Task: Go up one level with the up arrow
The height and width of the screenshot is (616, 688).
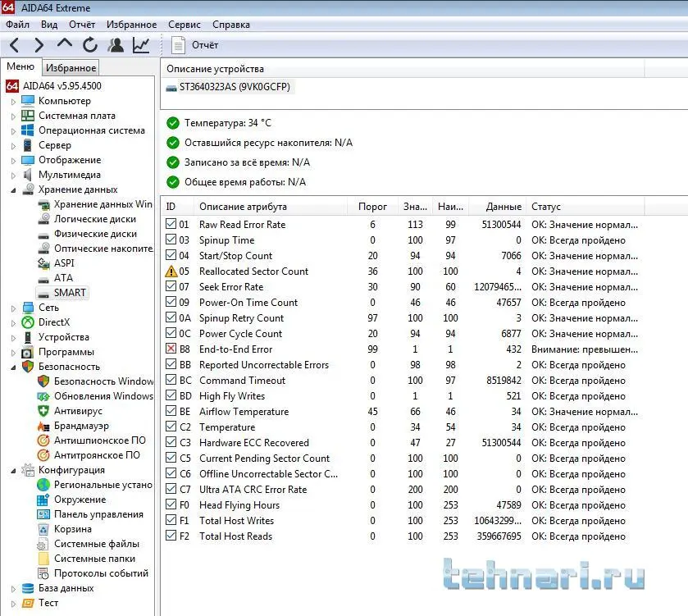Action: [65, 43]
